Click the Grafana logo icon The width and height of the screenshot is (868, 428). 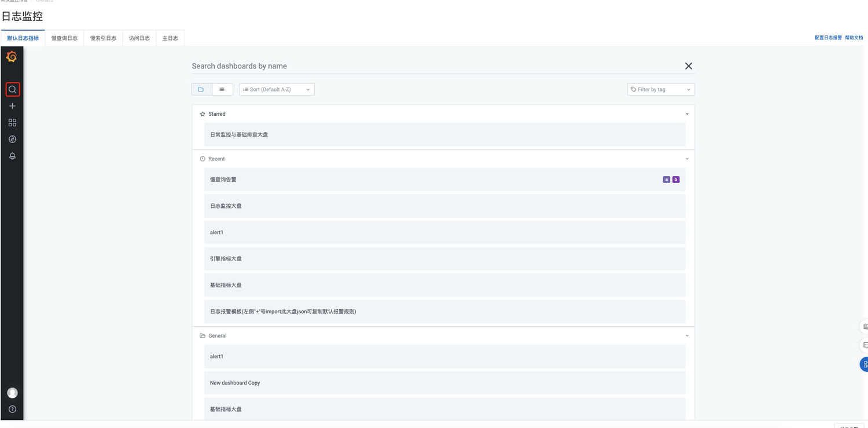pos(12,57)
